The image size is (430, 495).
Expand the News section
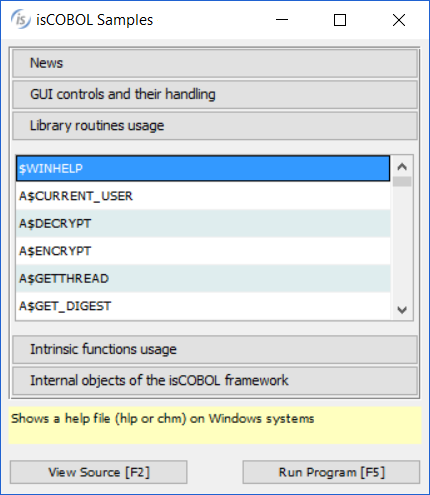[215, 63]
